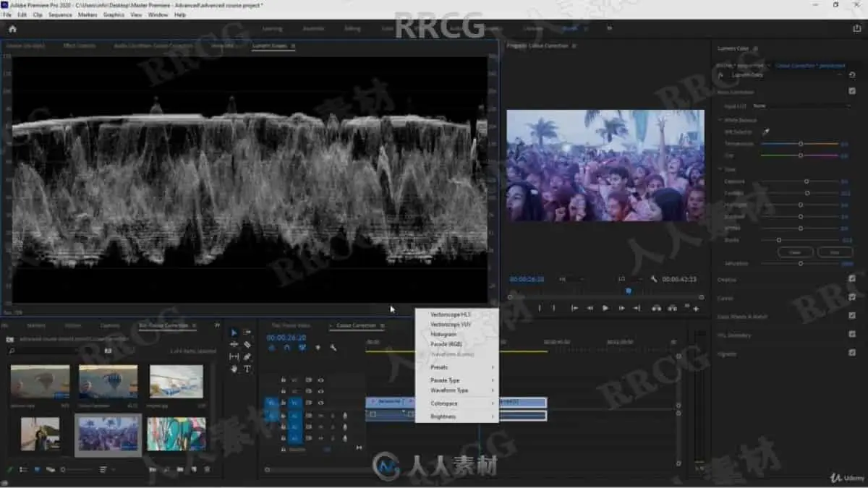This screenshot has width=868, height=488.
Task: Open the Presets submenu
Action: click(457, 367)
